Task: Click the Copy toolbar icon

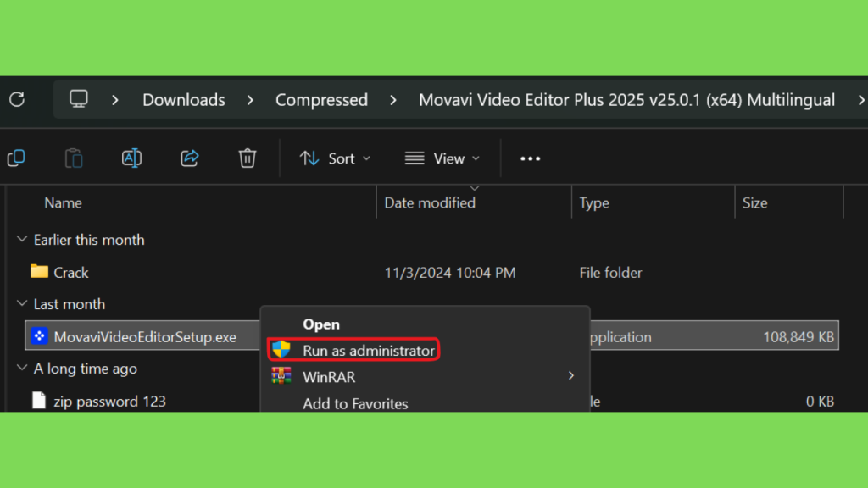Action: (17, 158)
